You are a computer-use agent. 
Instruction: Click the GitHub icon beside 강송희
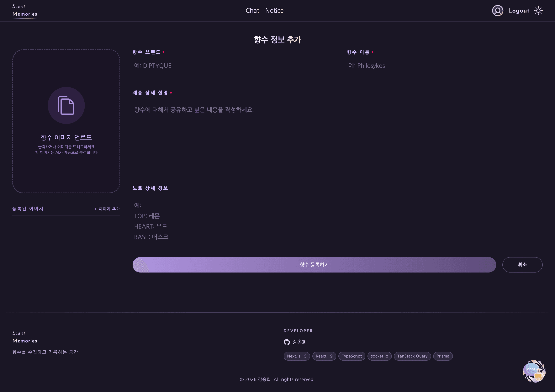[287, 342]
